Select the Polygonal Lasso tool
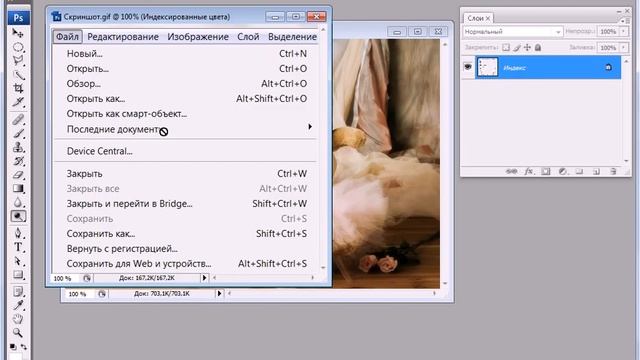640x360 pixels. (x=18, y=60)
